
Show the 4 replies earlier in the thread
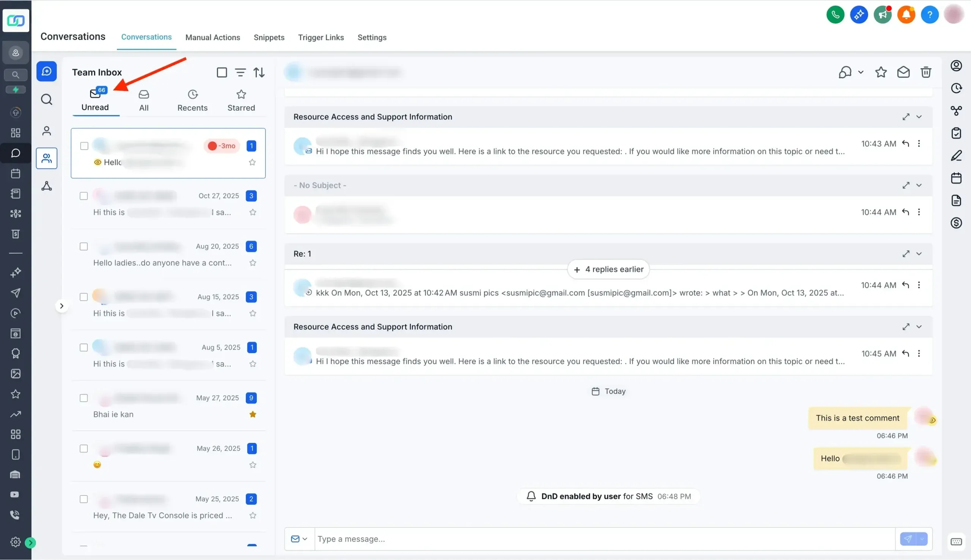[608, 269]
